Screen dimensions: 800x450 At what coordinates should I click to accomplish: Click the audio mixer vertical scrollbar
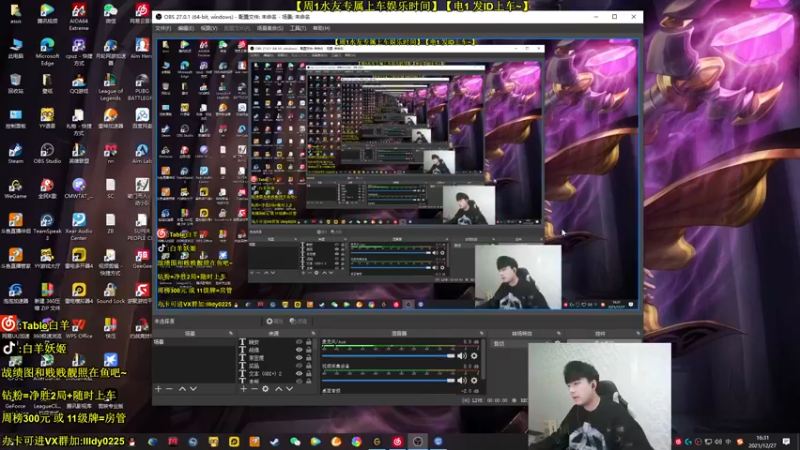(483, 360)
